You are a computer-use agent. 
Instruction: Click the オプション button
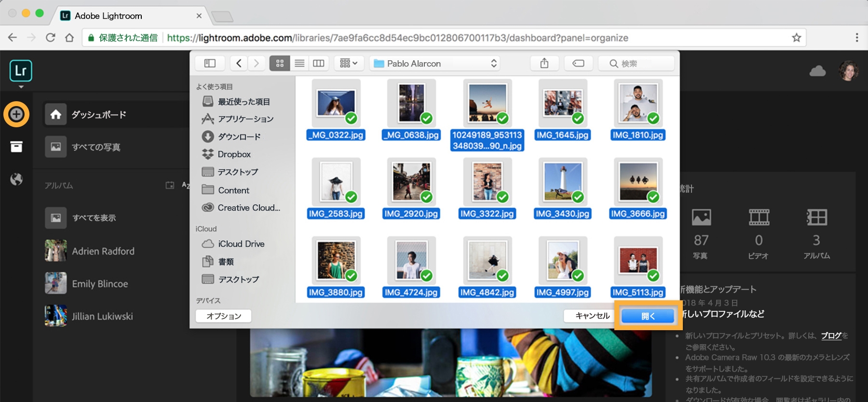(224, 316)
